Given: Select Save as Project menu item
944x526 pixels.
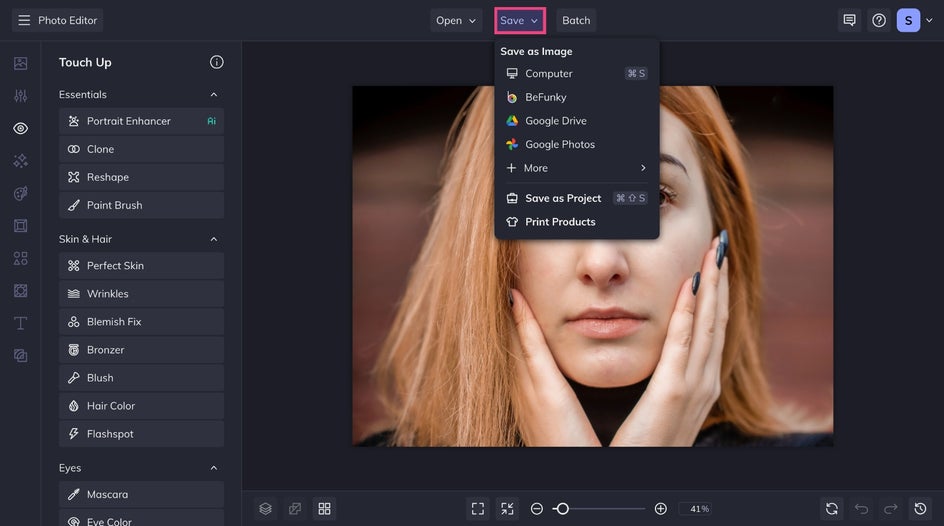Looking at the screenshot, I should [563, 198].
